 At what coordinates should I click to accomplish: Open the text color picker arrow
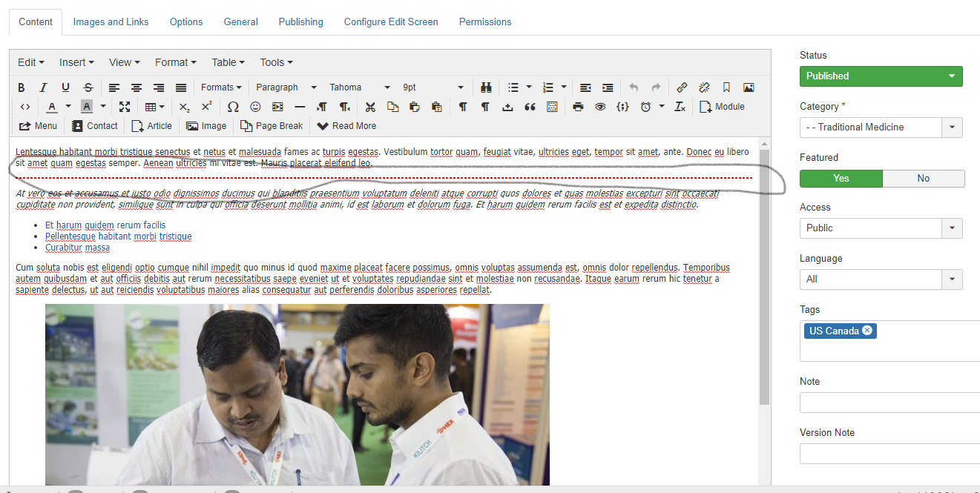[x=68, y=107]
